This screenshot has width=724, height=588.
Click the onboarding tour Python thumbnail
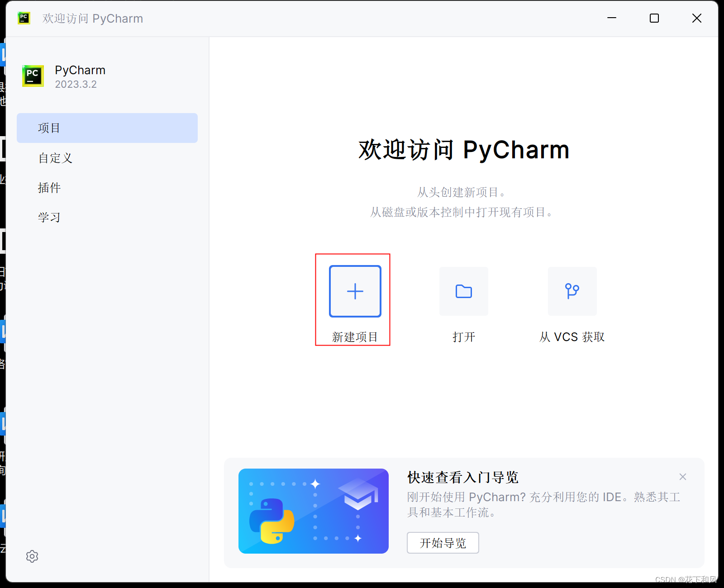tap(314, 511)
